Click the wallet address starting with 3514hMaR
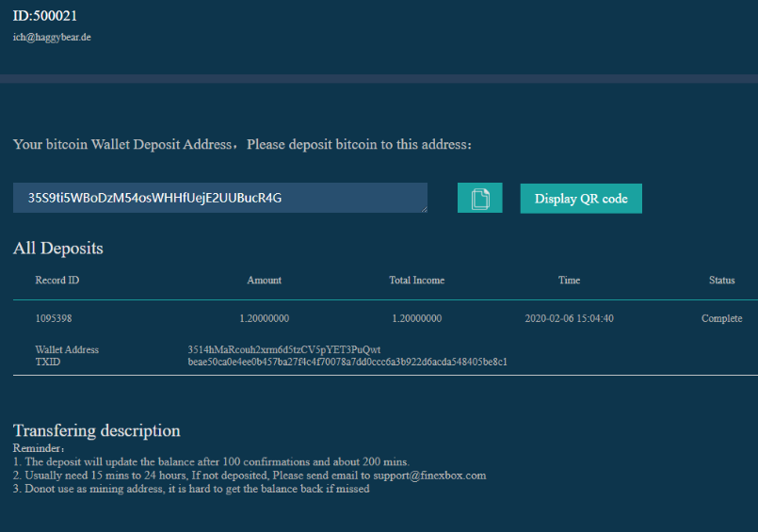This screenshot has width=758, height=532. pyautogui.click(x=284, y=349)
